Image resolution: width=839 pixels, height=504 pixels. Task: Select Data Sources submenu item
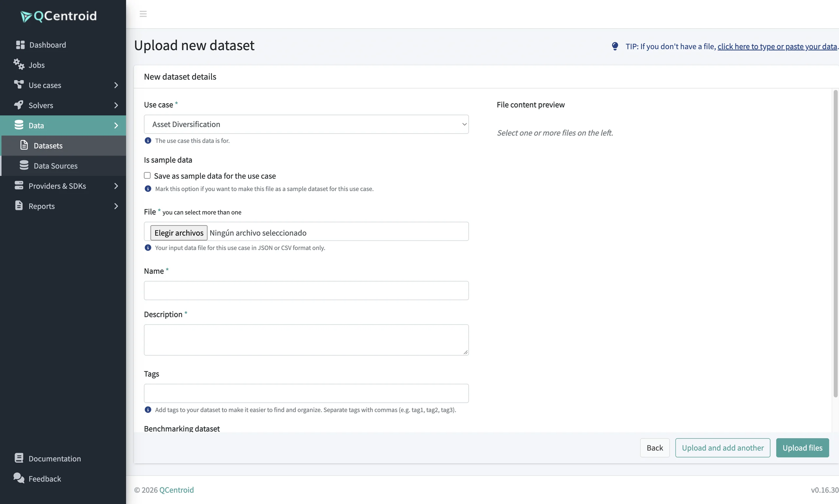pyautogui.click(x=64, y=166)
